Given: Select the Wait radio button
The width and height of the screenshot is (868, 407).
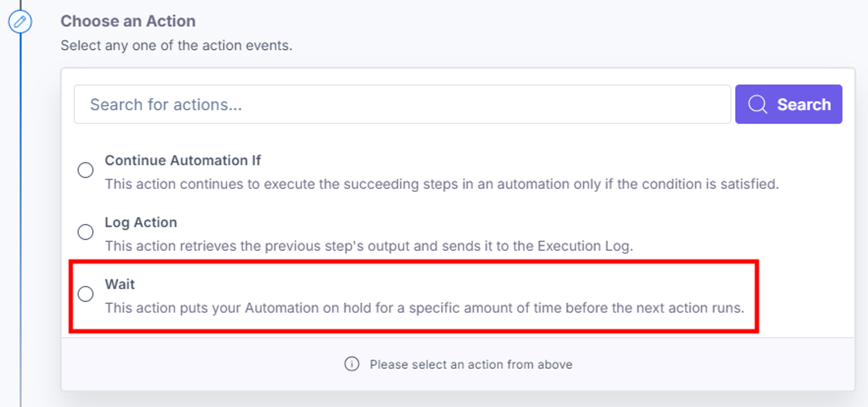Looking at the screenshot, I should coord(86,294).
